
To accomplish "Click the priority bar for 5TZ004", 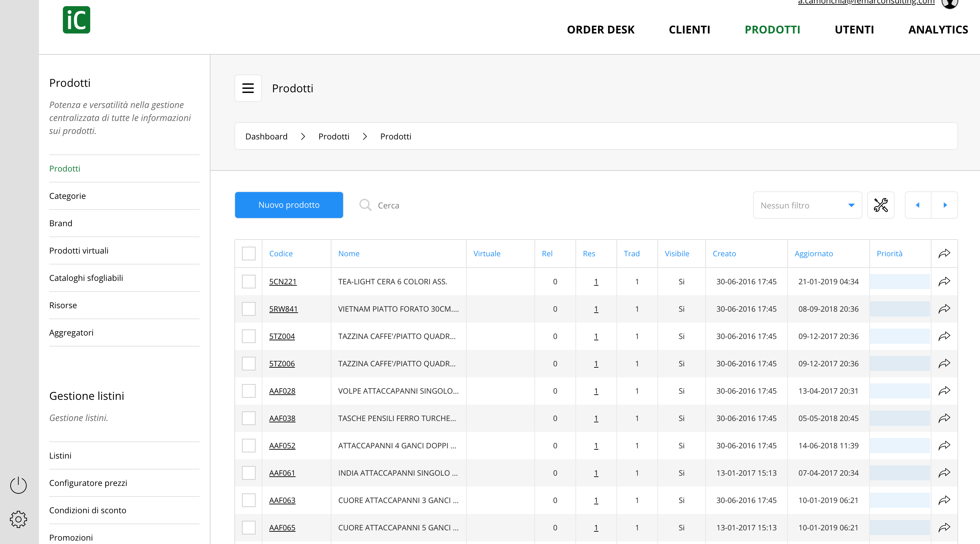I will point(900,336).
